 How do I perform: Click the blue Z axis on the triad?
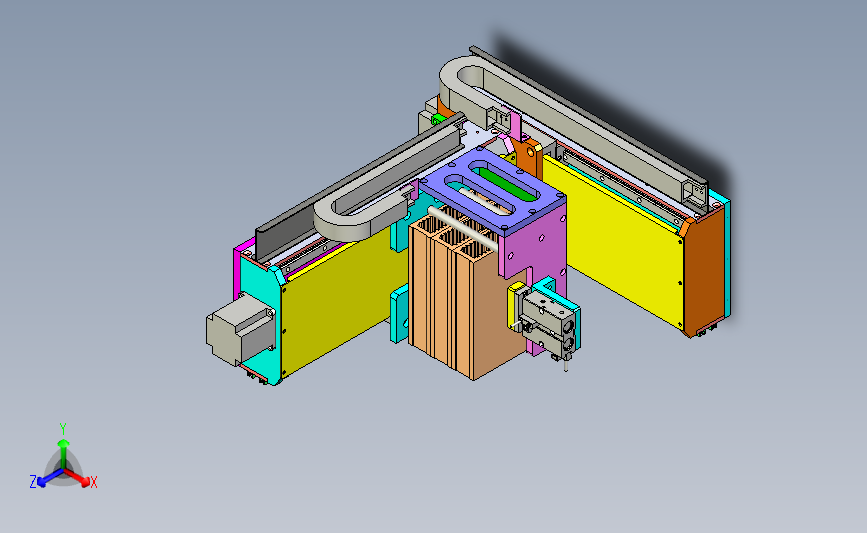coord(44,479)
